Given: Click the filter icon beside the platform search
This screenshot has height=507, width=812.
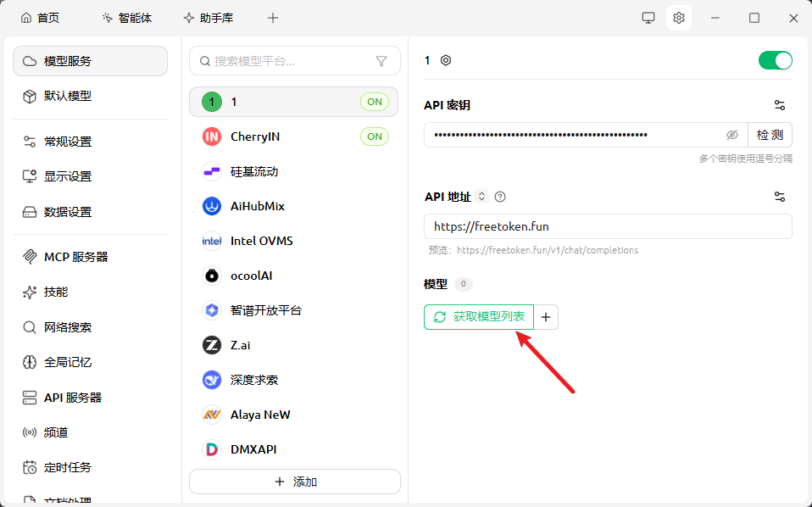Looking at the screenshot, I should click(381, 61).
